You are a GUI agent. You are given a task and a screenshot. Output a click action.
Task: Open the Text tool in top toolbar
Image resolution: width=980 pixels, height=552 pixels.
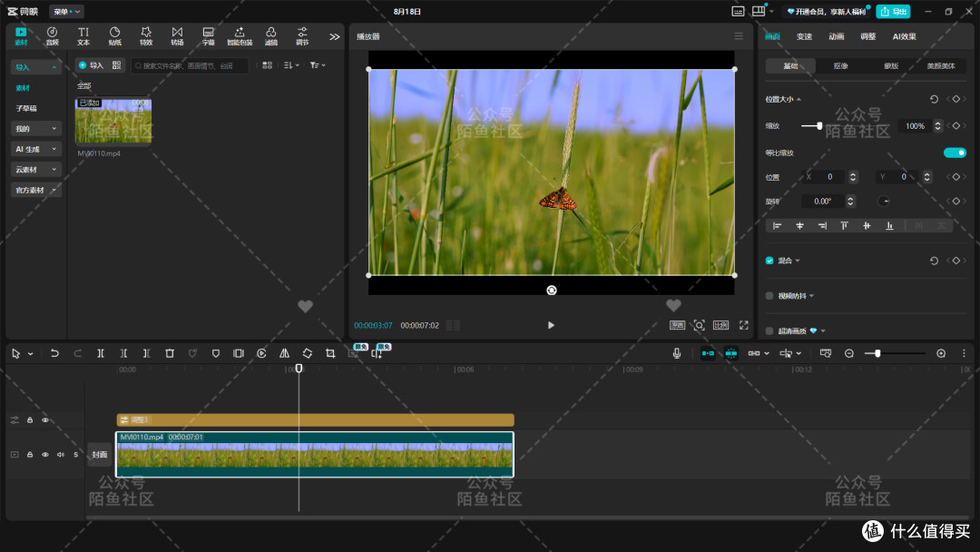pyautogui.click(x=83, y=36)
